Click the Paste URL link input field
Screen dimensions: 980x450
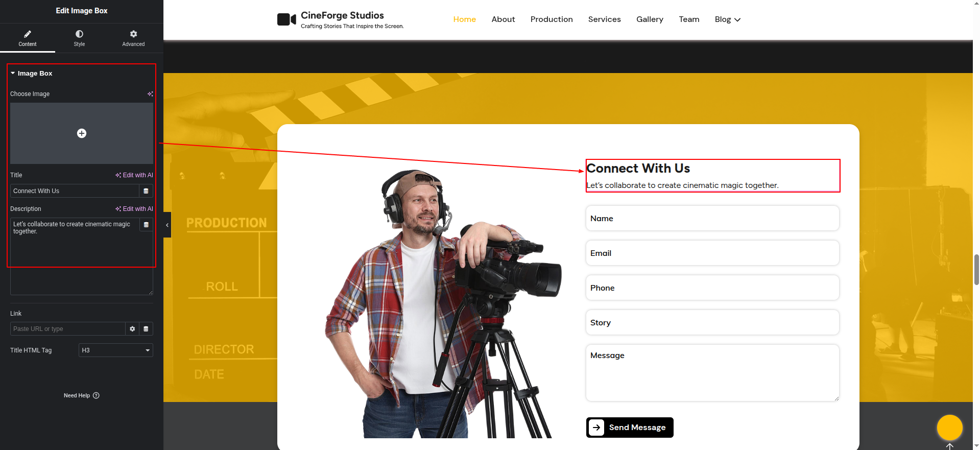[67, 329]
